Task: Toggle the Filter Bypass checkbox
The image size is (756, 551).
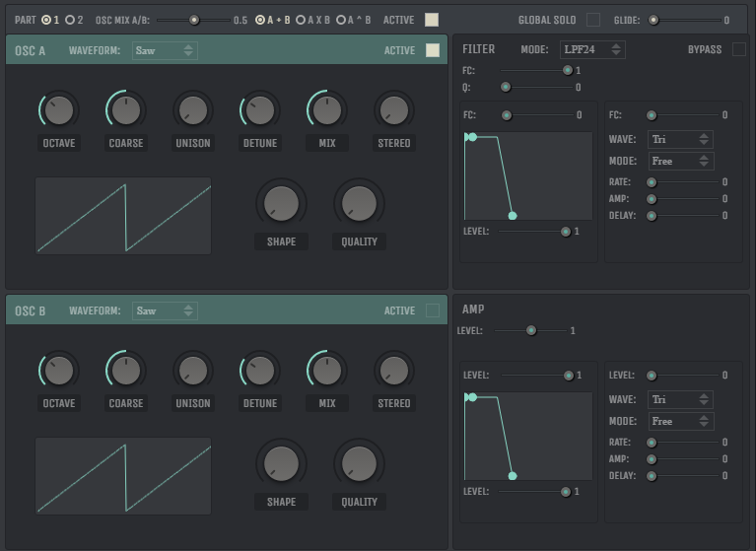Action: (738, 49)
